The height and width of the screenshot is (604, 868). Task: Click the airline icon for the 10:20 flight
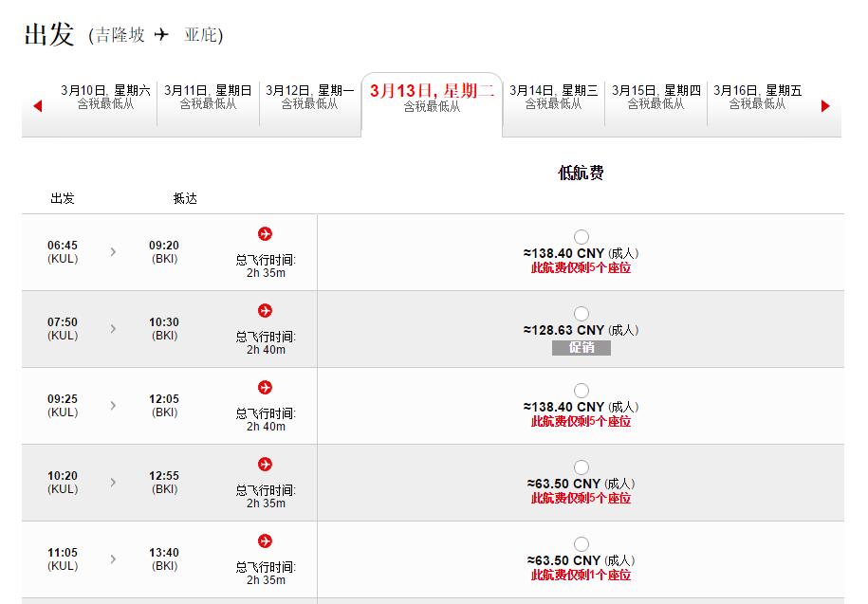265,465
